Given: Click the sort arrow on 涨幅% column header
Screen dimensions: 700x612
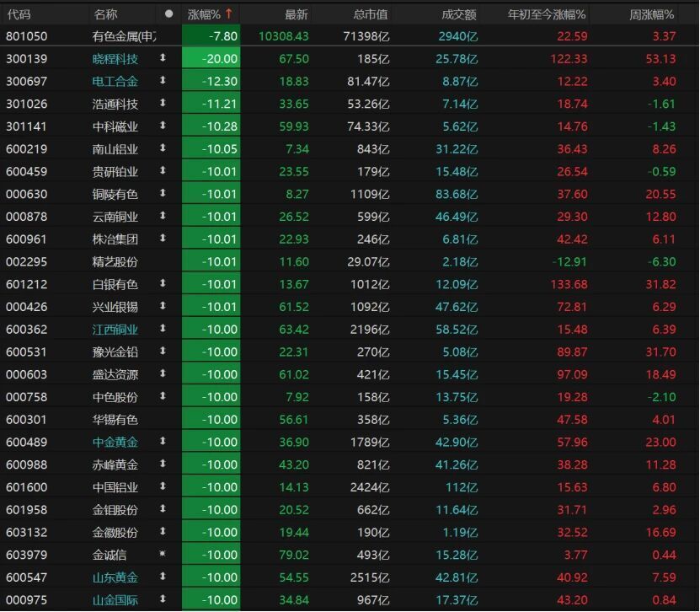Looking at the screenshot, I should (x=227, y=13).
